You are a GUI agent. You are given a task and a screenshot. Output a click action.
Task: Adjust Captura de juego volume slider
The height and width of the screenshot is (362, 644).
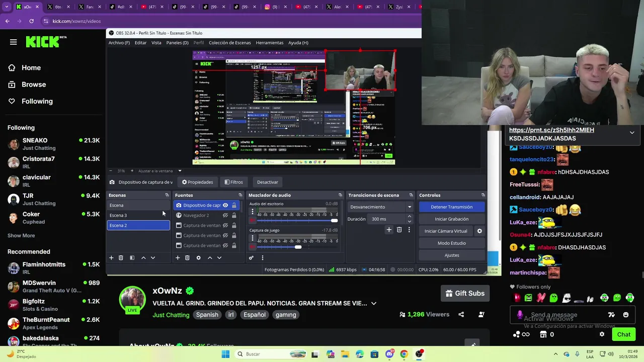[x=297, y=247]
